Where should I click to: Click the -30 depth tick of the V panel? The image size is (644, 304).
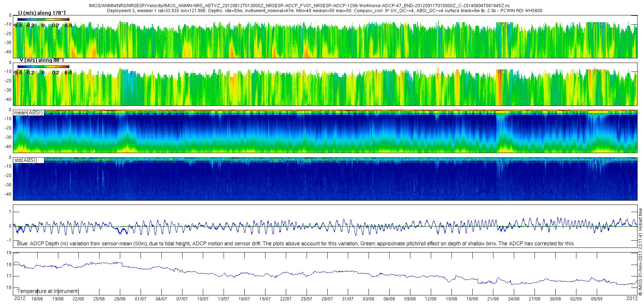(8, 90)
